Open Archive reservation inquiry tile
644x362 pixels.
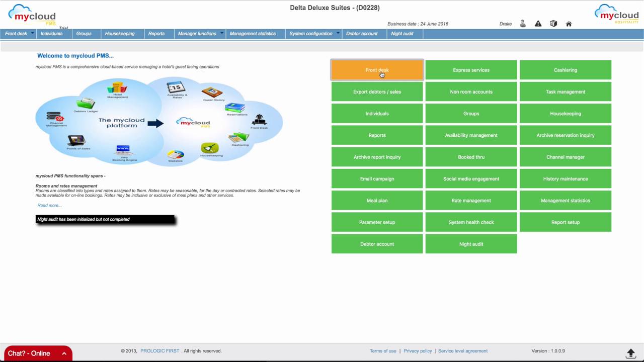[566, 135]
